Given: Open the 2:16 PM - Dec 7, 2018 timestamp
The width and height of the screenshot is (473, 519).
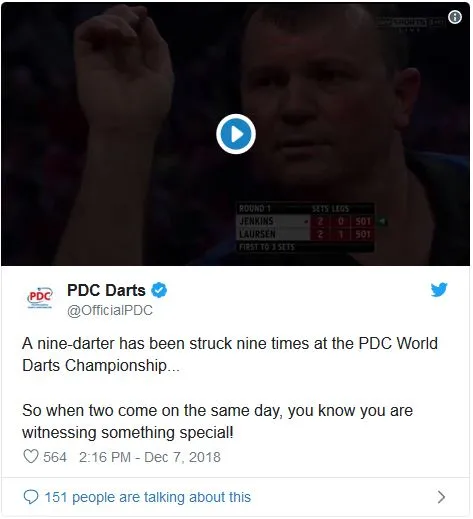Looking at the screenshot, I should (x=150, y=457).
